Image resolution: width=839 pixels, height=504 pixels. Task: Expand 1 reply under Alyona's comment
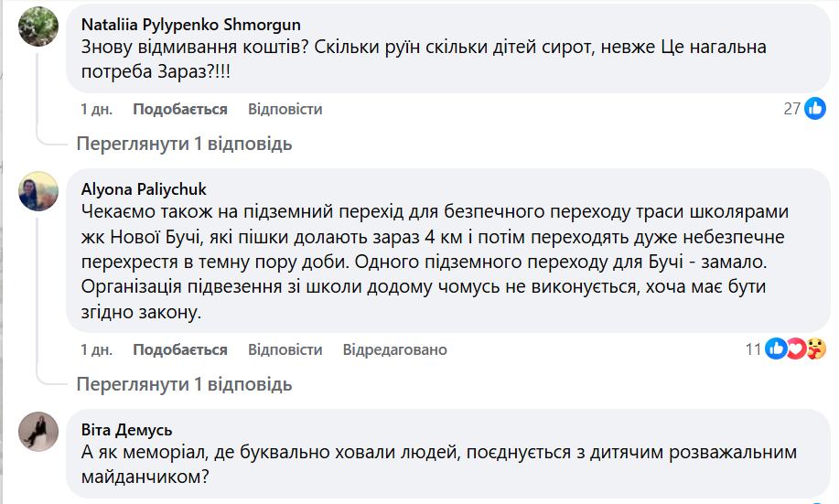[x=184, y=383]
